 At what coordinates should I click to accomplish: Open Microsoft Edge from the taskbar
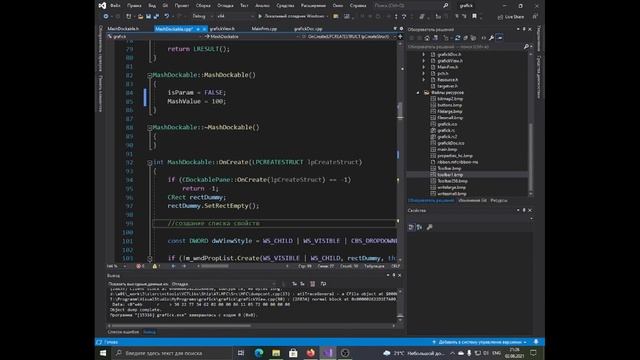tap(259, 353)
